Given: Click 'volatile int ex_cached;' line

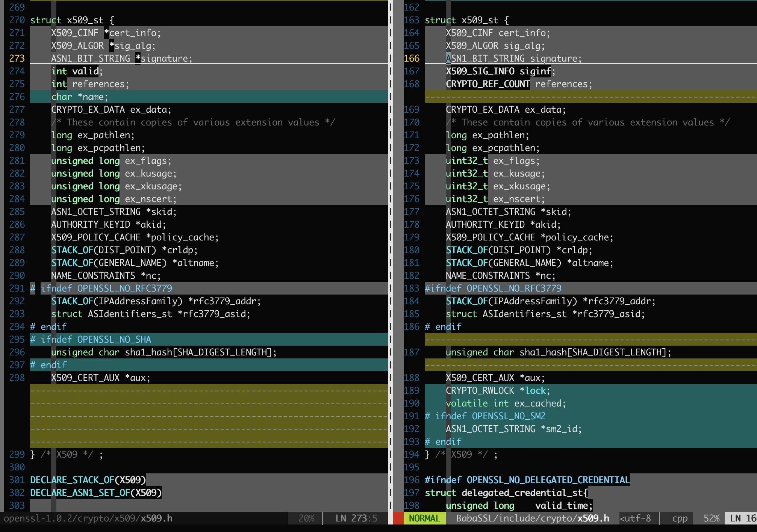Looking at the screenshot, I should tap(506, 404).
